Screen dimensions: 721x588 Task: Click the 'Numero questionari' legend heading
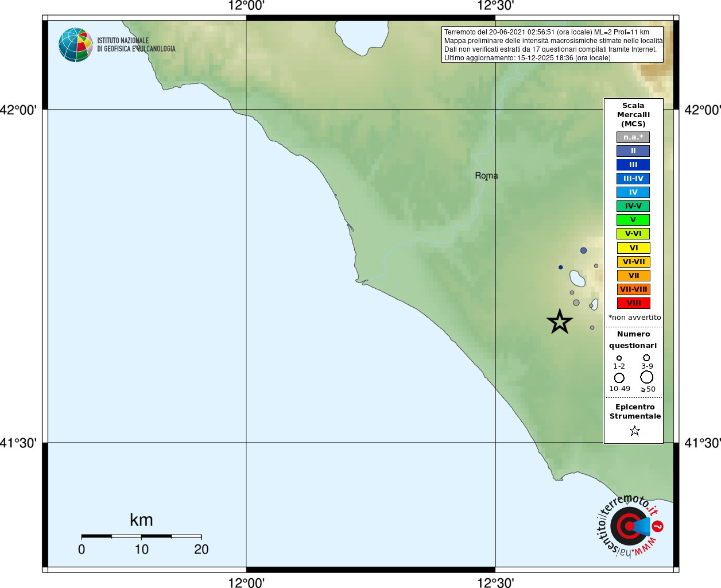tap(633, 340)
